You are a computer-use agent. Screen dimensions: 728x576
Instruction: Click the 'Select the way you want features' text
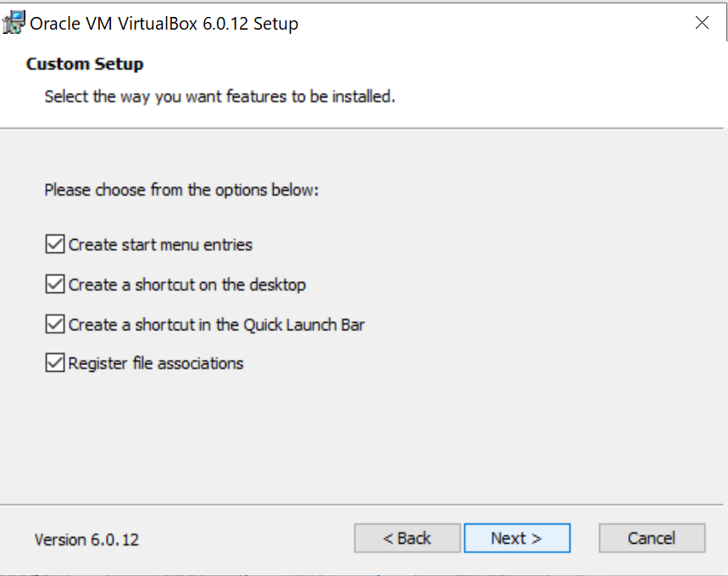tap(220, 97)
